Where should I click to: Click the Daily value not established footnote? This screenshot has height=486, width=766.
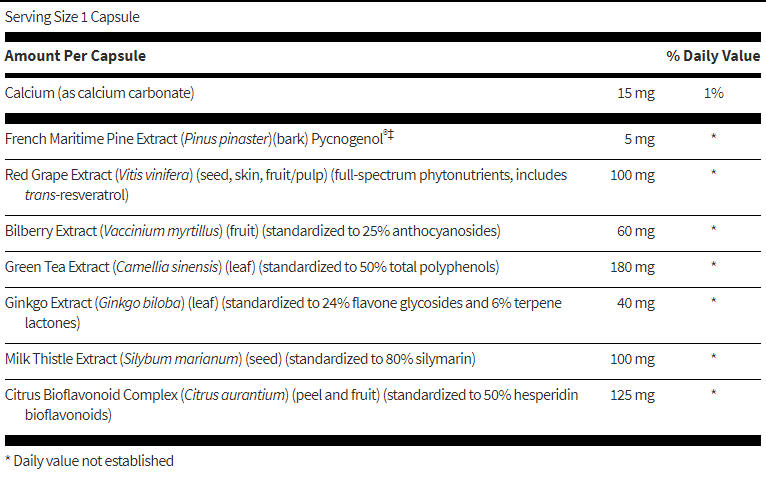click(x=89, y=461)
